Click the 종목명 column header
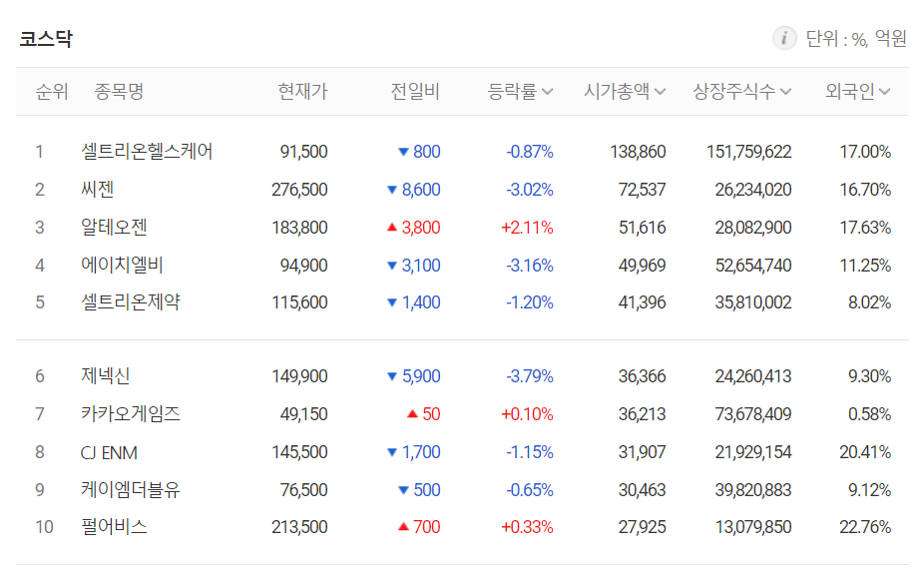924x576 pixels. click(119, 92)
